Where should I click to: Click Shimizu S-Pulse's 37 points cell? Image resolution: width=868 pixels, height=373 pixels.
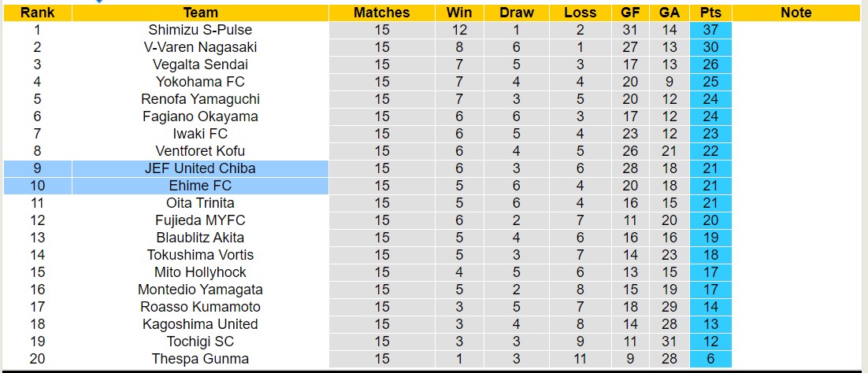point(710,30)
